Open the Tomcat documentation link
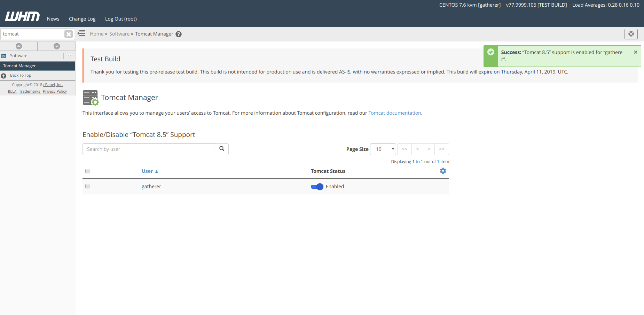The width and height of the screenshot is (644, 315). coord(395,113)
